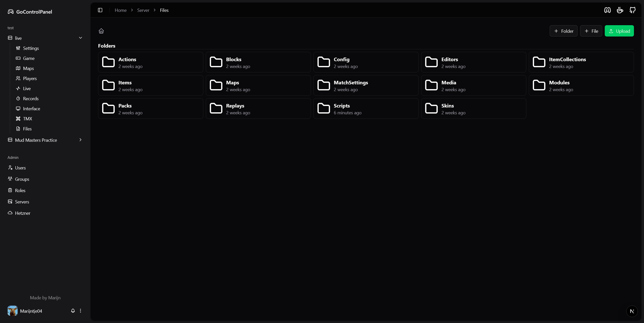Click the home directory icon

pos(101,31)
